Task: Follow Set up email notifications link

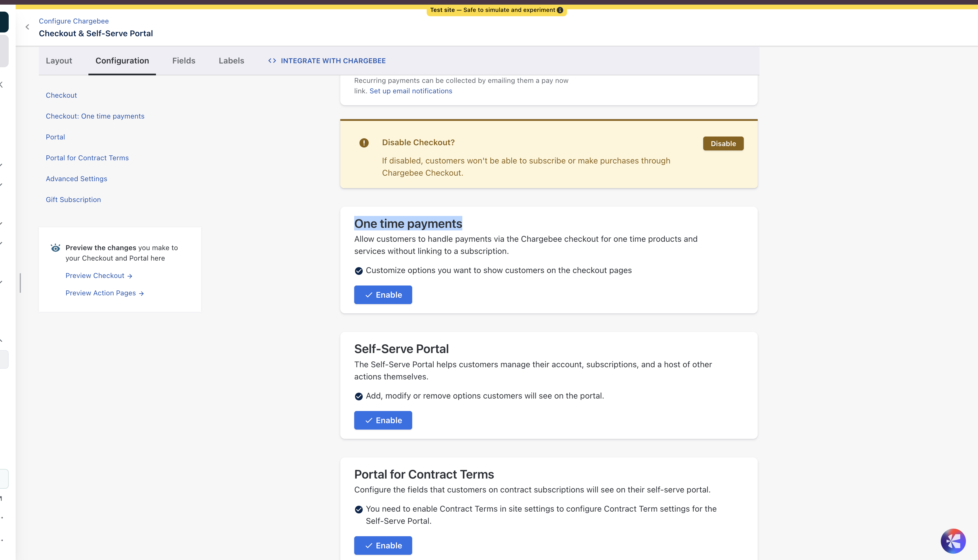Action: point(411,91)
